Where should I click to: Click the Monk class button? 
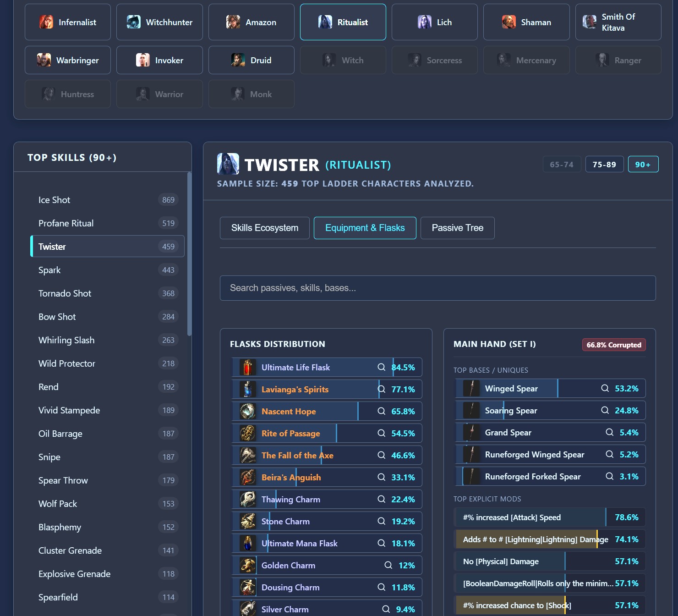point(252,94)
